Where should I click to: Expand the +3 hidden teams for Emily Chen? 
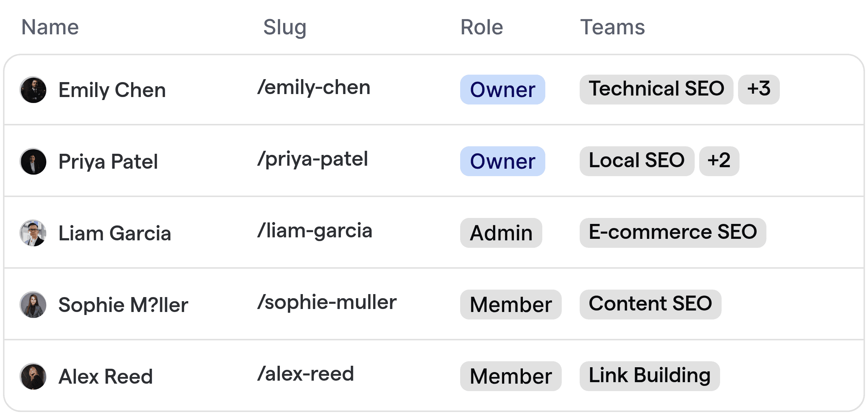click(x=759, y=90)
